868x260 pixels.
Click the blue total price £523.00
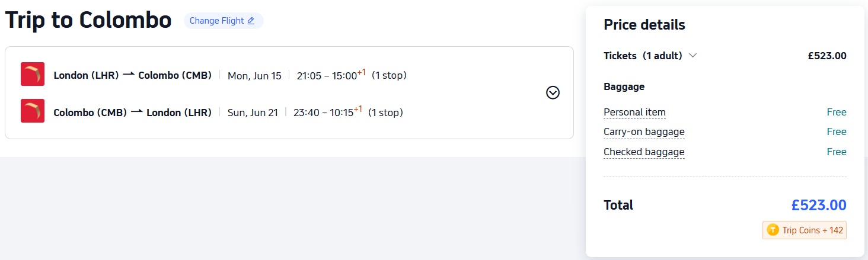pos(818,206)
